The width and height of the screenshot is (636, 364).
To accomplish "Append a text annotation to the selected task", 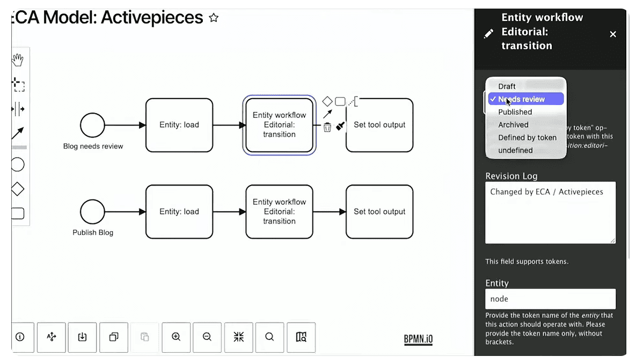I will tap(353, 101).
